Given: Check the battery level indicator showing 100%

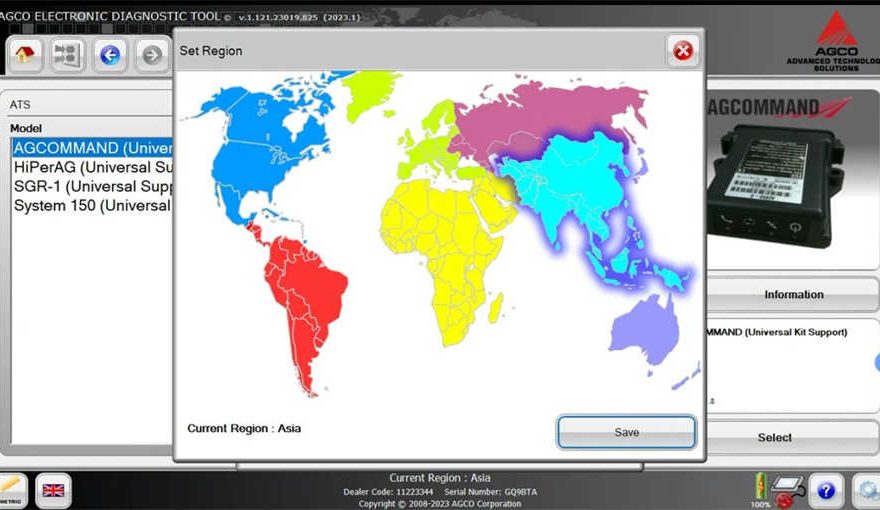Looking at the screenshot, I should [x=760, y=487].
